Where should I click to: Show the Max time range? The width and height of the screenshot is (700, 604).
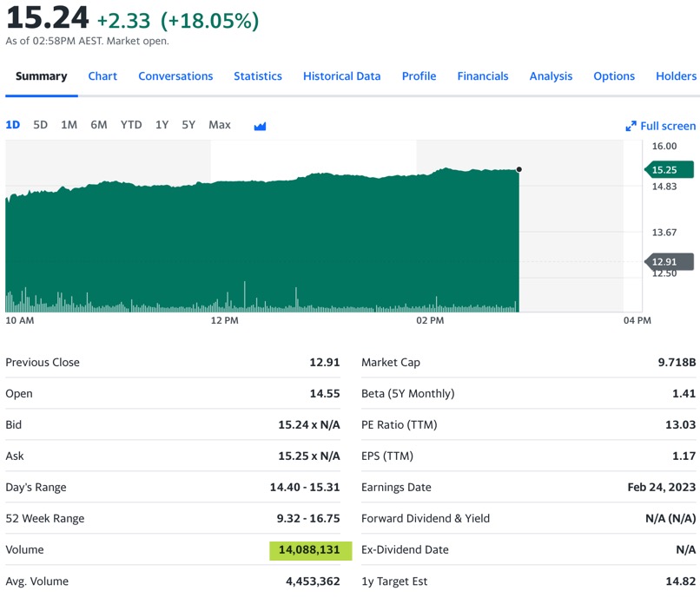(x=220, y=125)
